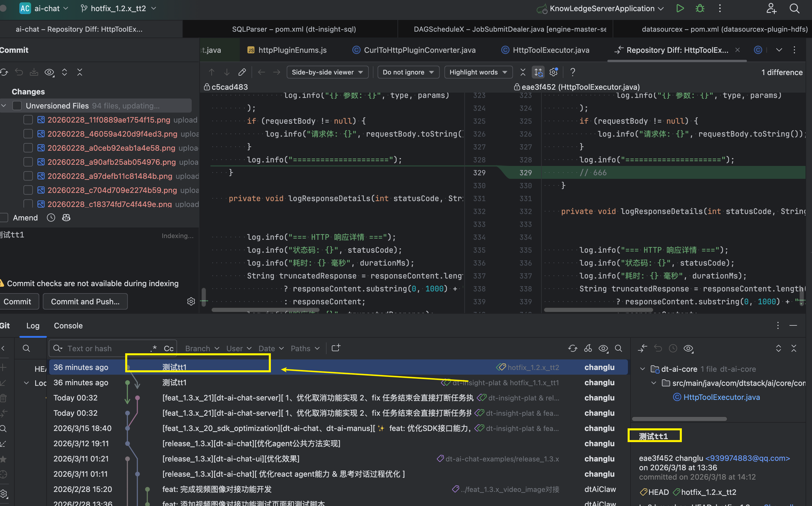This screenshot has height=506, width=812.
Task: Open hotfix_1.2.x_tt2 branch selector
Action: pos(118,9)
